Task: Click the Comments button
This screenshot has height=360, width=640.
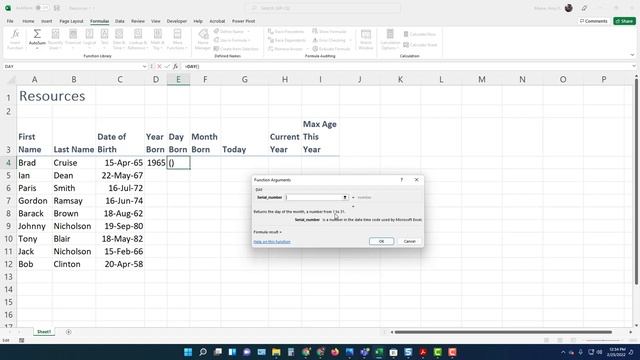Action: (x=594, y=21)
